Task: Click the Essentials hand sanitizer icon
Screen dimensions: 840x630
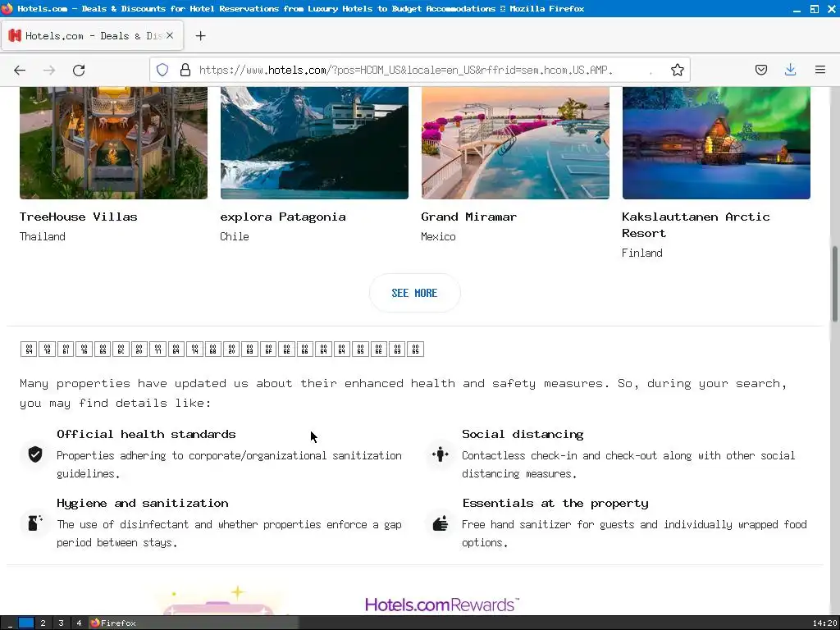Action: (x=441, y=523)
